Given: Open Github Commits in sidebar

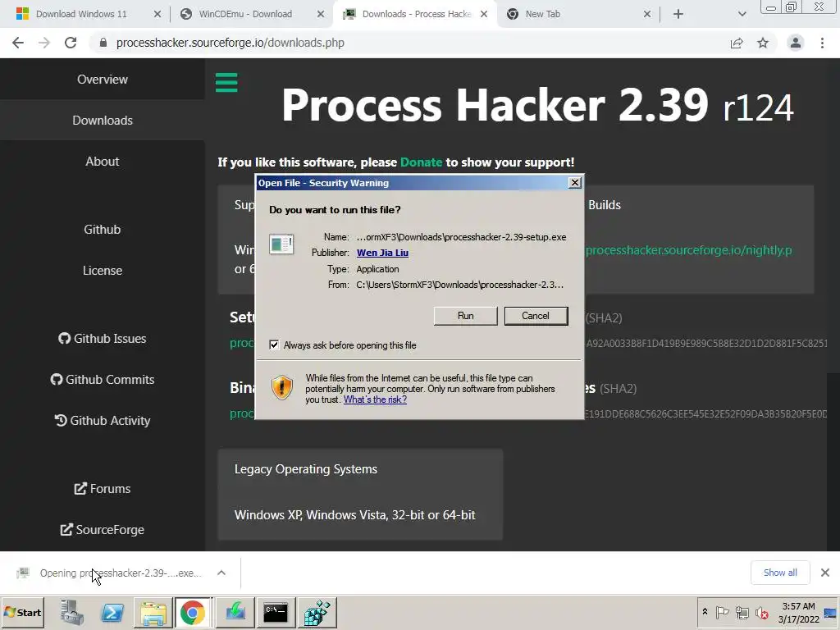Looking at the screenshot, I should (103, 379).
